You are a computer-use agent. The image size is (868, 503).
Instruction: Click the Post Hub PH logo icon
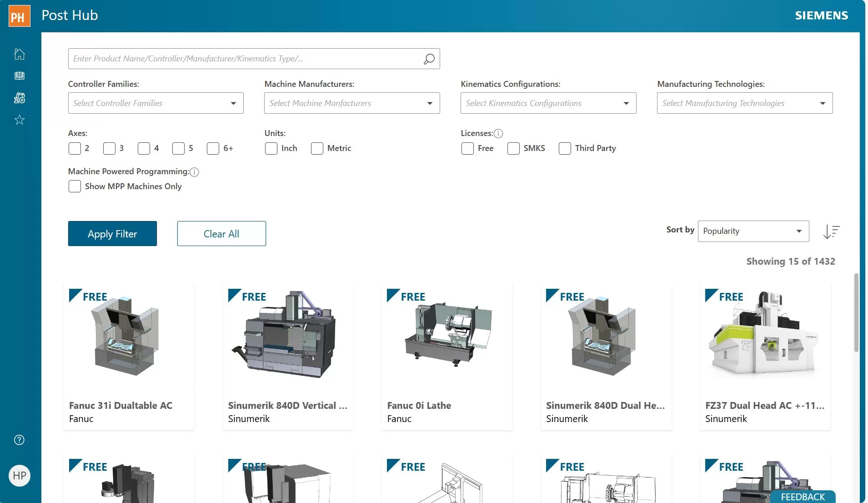tap(19, 16)
